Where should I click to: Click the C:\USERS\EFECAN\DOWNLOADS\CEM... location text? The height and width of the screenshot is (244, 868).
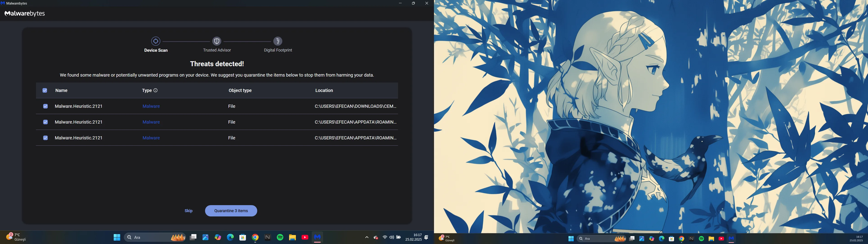point(356,106)
